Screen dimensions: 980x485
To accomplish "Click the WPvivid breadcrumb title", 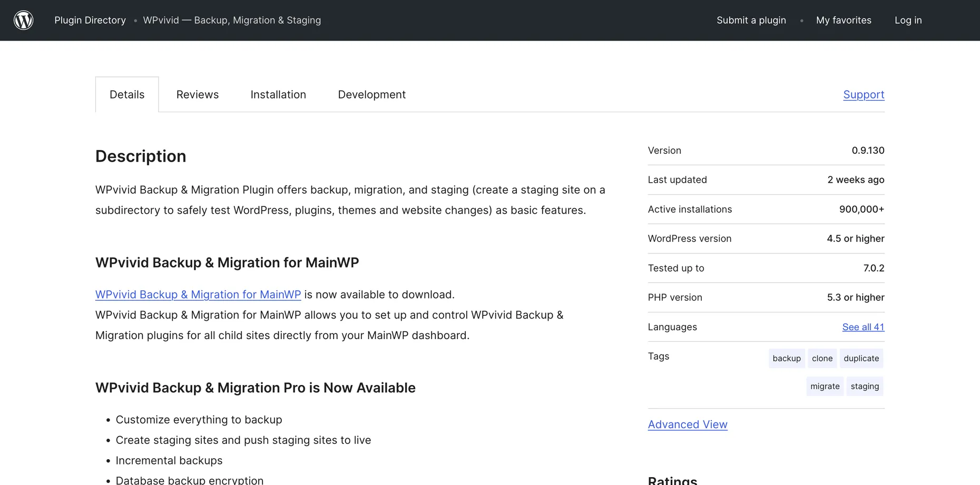I will click(x=232, y=20).
